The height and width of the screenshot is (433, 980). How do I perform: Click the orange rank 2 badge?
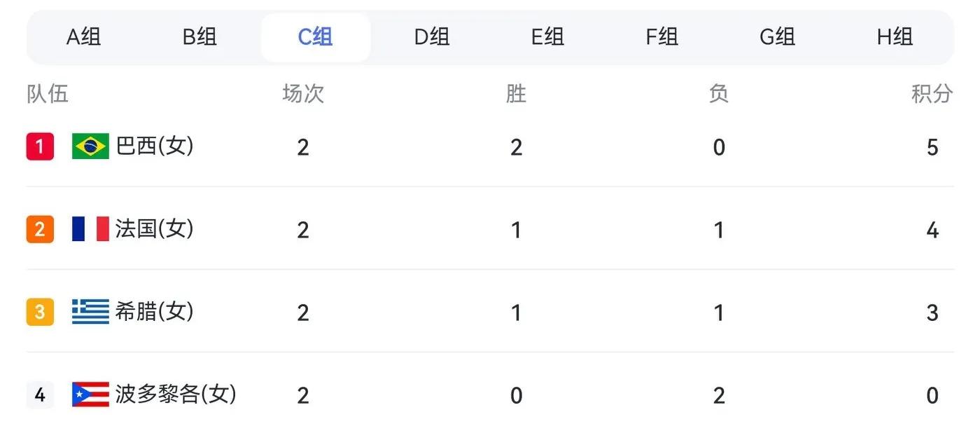pos(40,229)
